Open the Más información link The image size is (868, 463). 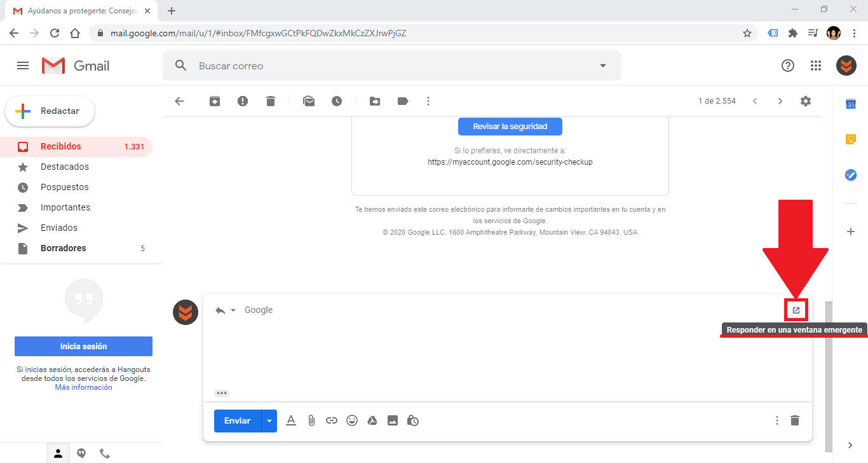83,387
